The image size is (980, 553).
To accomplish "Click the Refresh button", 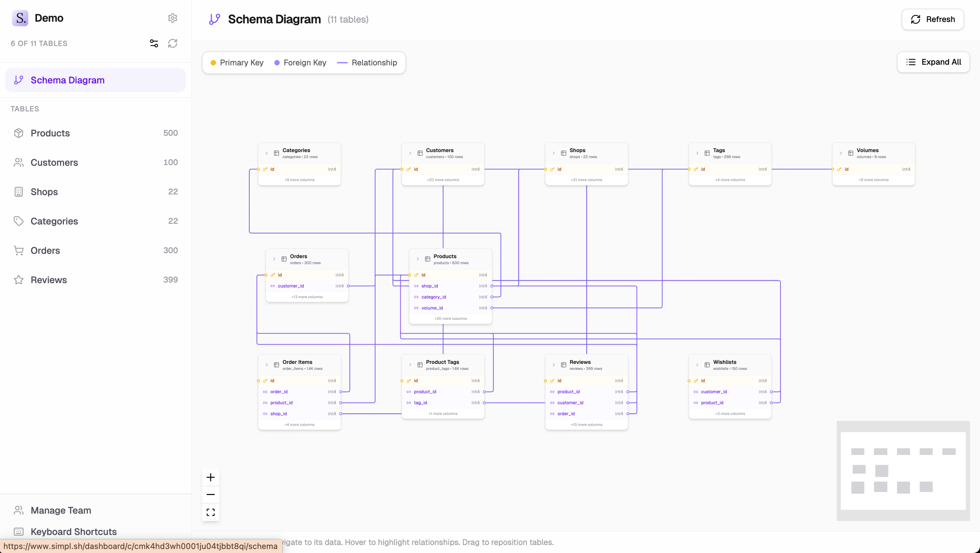I will pos(932,19).
